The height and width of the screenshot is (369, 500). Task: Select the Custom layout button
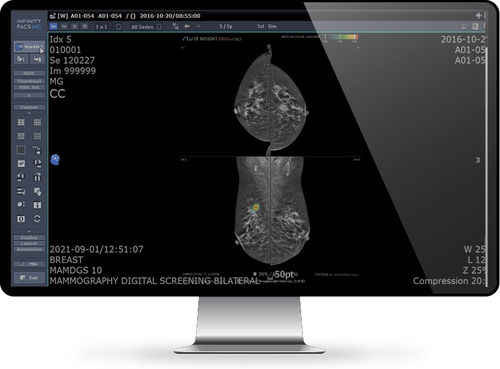pyautogui.click(x=29, y=107)
